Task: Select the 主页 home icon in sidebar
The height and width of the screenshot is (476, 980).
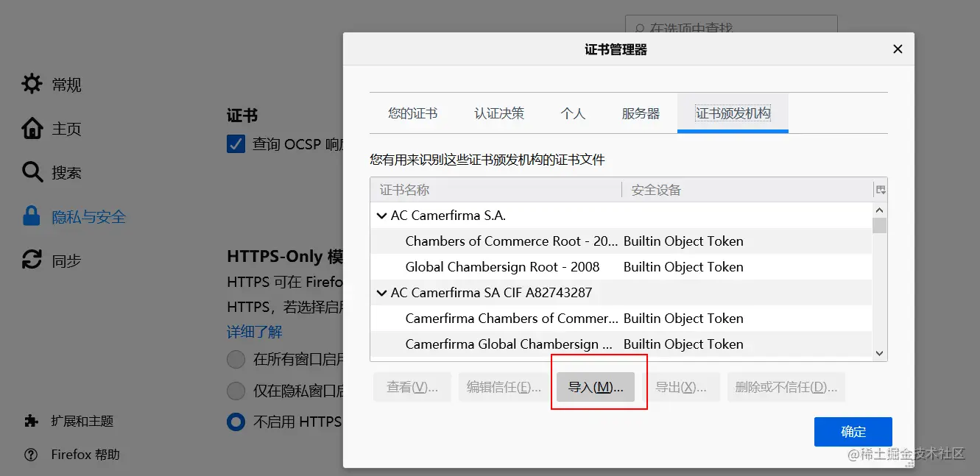Action: pos(31,128)
